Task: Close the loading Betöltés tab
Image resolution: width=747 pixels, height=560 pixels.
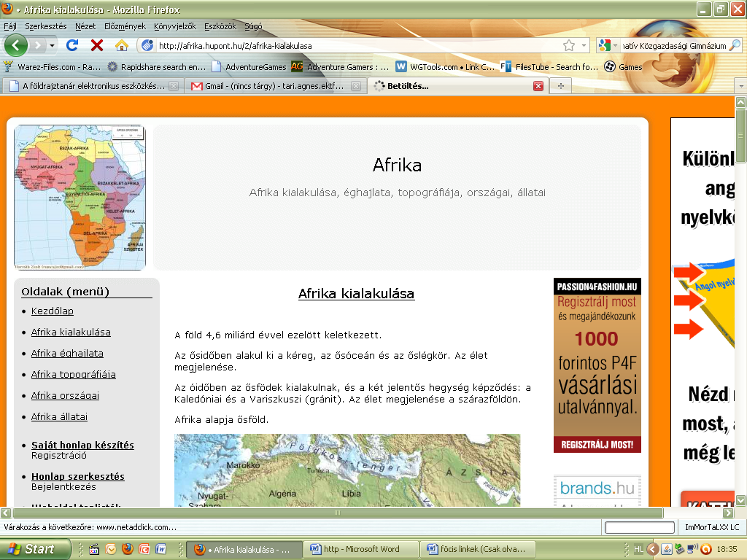Action: [538, 86]
